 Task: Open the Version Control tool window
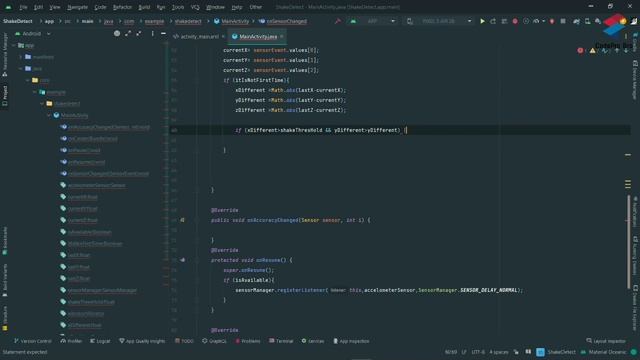[x=33, y=341]
